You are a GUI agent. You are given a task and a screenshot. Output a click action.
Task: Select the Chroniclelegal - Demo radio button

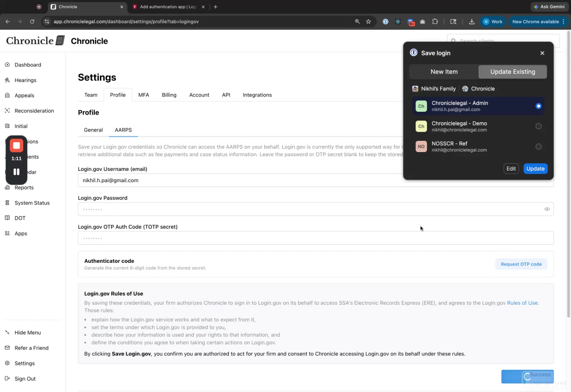538,126
